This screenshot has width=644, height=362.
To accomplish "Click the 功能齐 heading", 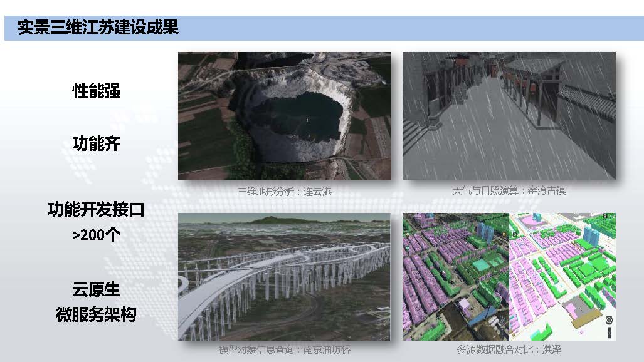I will click(x=96, y=144).
